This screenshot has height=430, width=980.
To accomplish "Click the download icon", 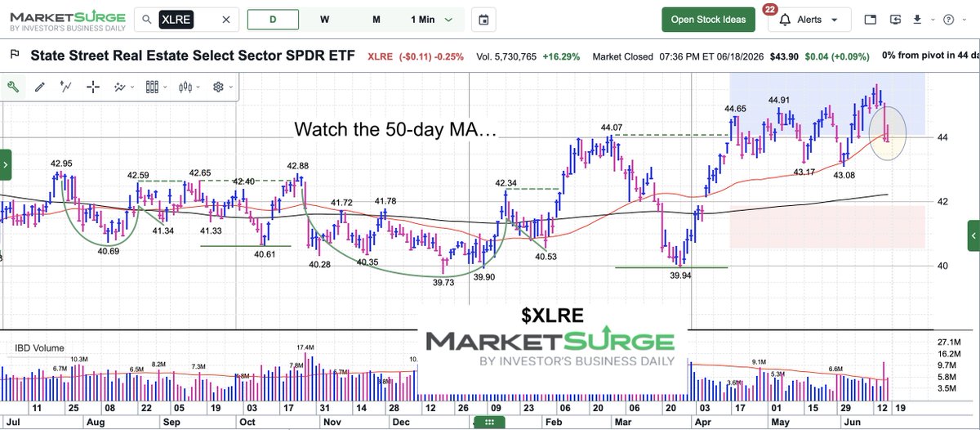I will point(918,20).
